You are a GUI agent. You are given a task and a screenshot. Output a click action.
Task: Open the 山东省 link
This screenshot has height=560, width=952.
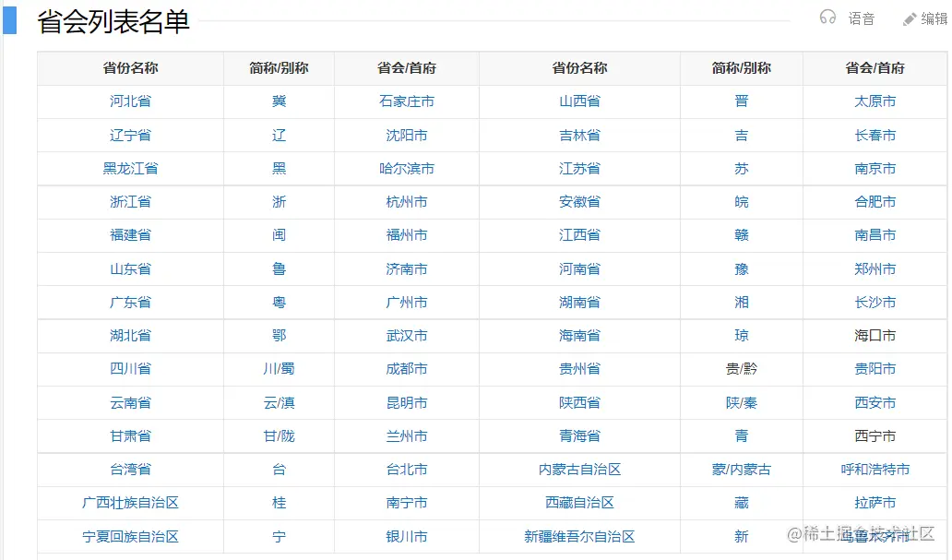click(131, 269)
